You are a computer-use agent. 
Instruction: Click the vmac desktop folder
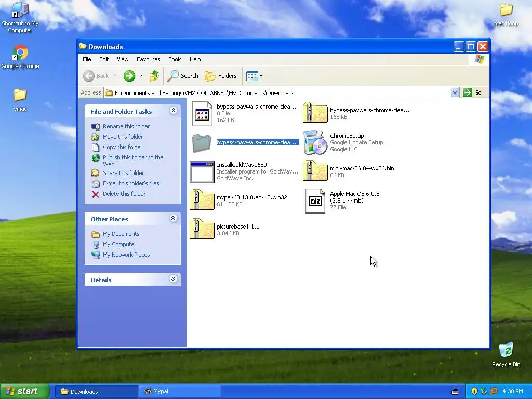[x=20, y=100]
